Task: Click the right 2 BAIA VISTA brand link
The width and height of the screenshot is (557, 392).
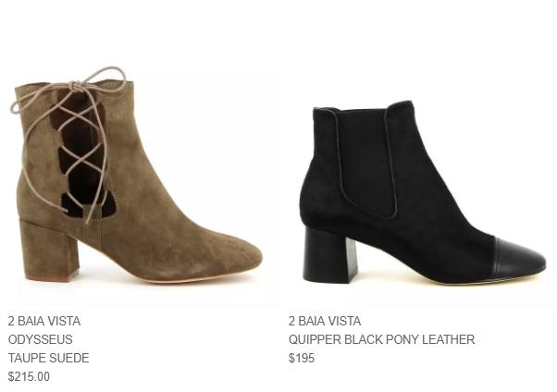Action: (x=325, y=321)
